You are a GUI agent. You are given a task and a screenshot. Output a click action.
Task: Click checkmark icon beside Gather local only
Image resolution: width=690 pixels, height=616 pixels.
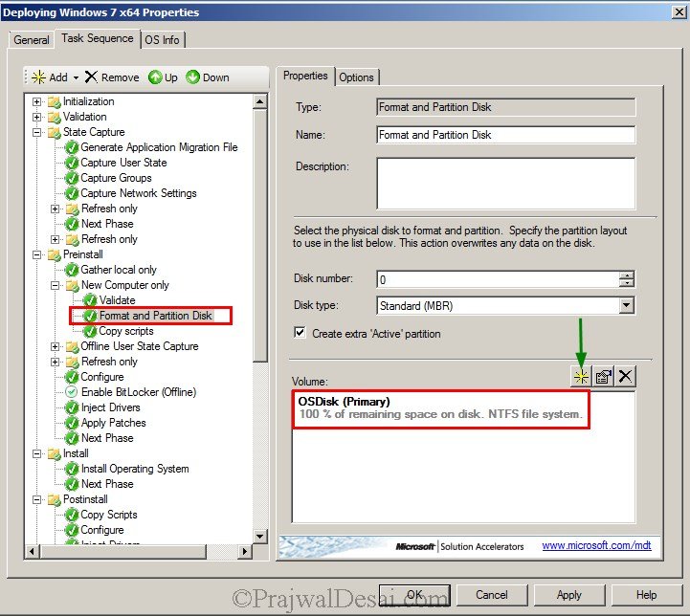coord(71,270)
